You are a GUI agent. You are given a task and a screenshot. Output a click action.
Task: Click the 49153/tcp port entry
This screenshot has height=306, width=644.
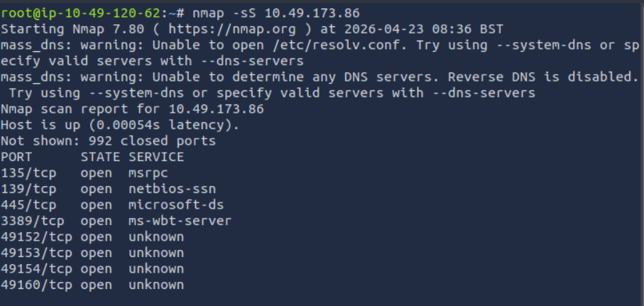click(x=36, y=253)
